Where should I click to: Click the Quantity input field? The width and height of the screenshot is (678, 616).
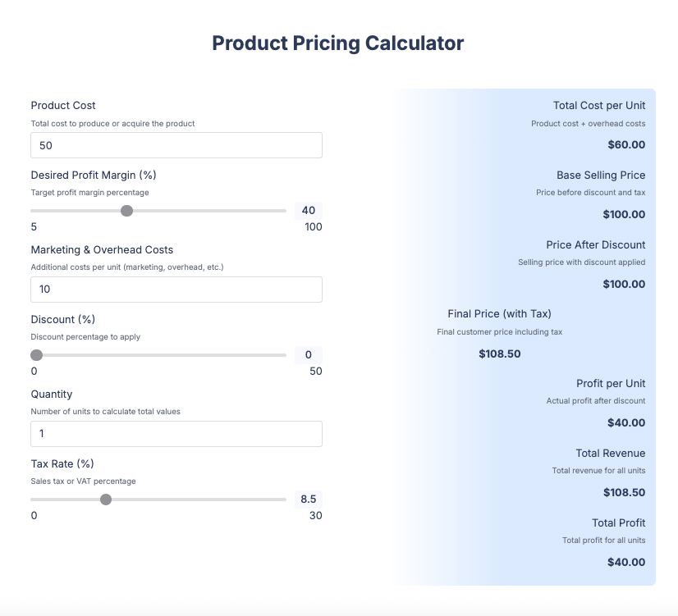point(176,433)
